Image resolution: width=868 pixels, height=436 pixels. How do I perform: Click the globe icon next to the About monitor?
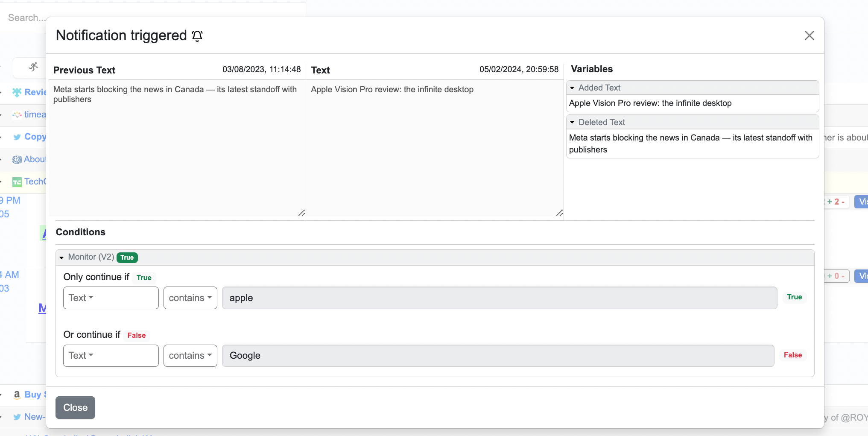tap(17, 159)
